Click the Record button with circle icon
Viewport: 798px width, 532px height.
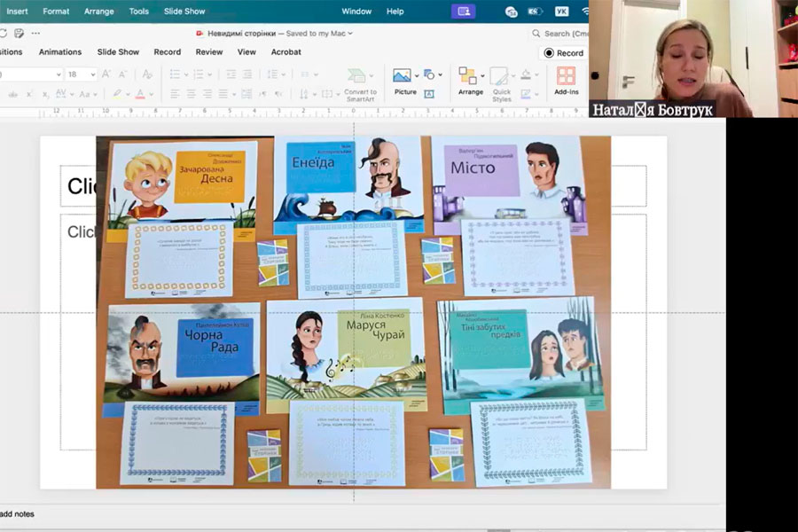(x=564, y=53)
